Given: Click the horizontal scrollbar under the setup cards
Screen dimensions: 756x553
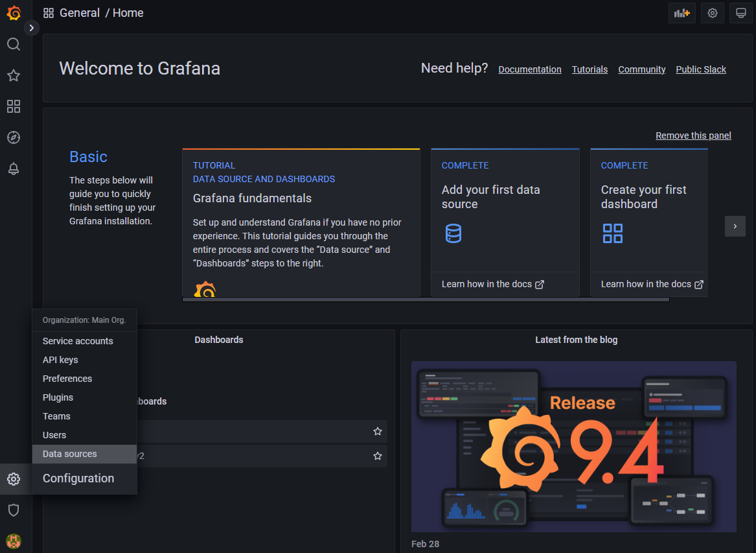Looking at the screenshot, I should [x=426, y=300].
